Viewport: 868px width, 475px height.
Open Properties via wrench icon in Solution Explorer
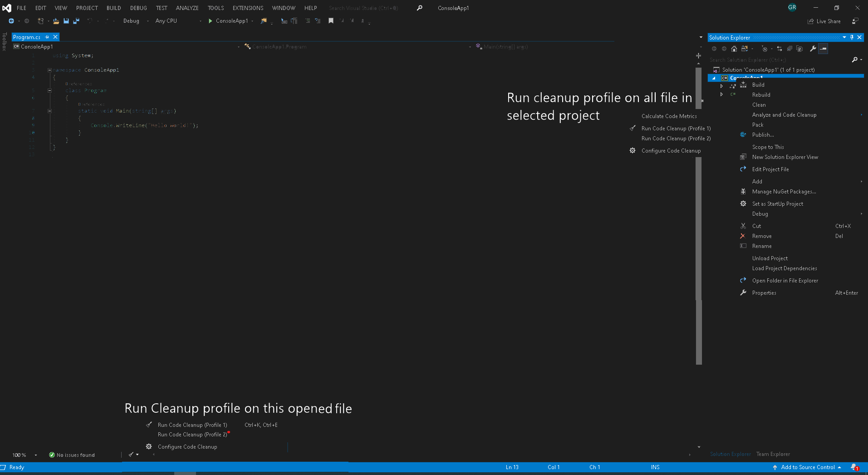[813, 49]
